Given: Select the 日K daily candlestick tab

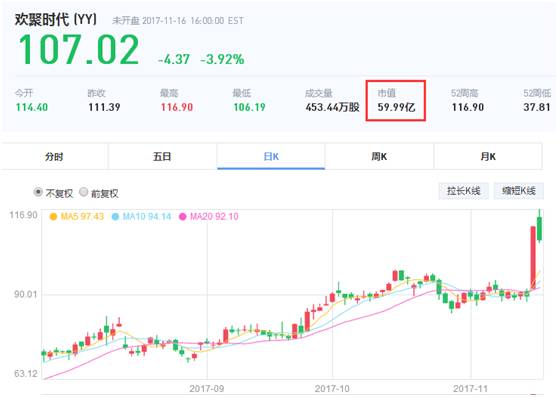Looking at the screenshot, I should 271,157.
